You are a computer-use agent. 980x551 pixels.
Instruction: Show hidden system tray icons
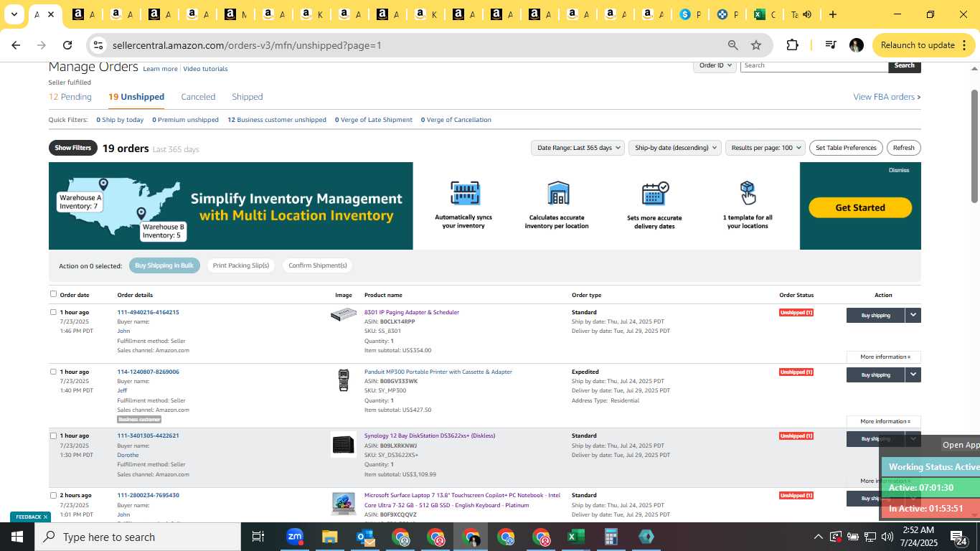(818, 537)
